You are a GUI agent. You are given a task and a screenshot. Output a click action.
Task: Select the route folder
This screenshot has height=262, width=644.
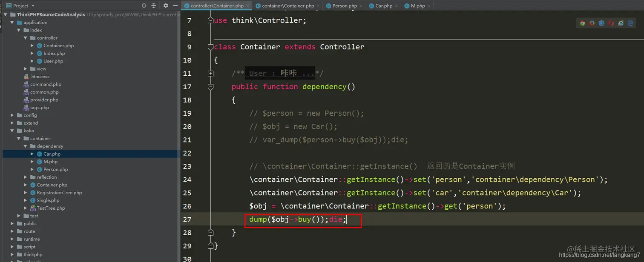[29, 231]
